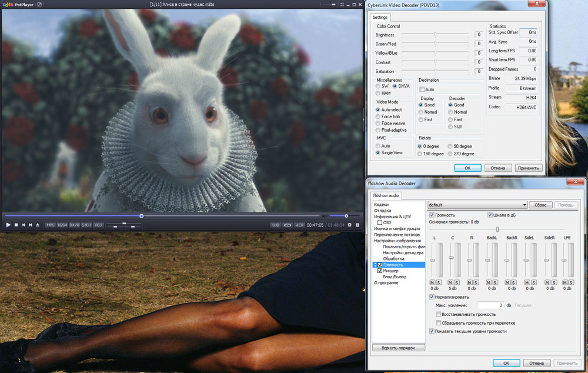
Task: Stop playback with the stop icon
Action: pyautogui.click(x=16, y=225)
